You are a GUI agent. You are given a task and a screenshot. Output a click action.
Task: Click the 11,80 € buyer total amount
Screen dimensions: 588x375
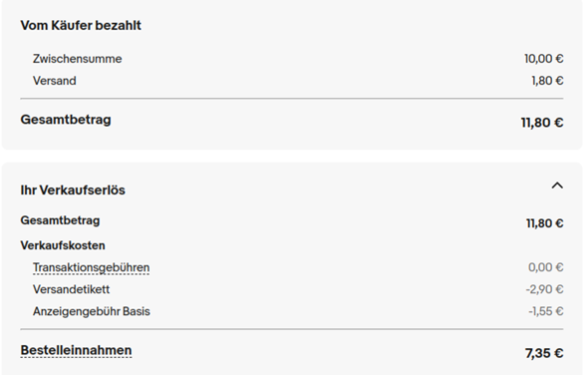(542, 123)
